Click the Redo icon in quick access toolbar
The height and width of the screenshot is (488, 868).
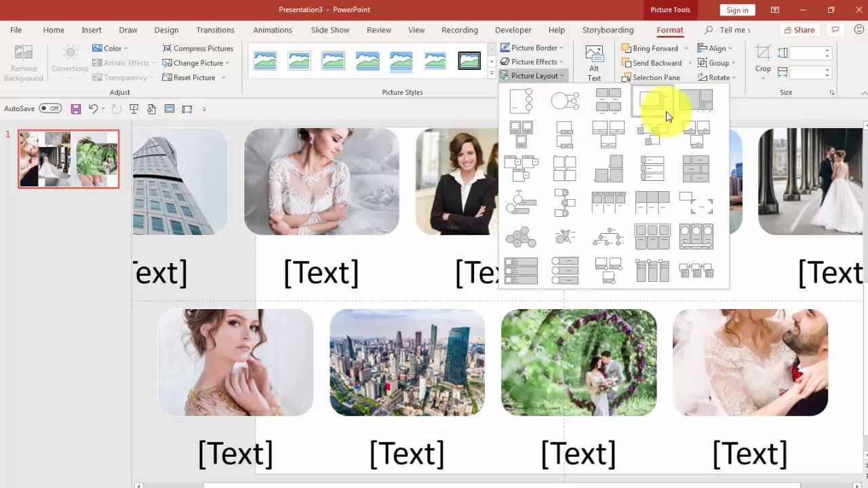coord(117,108)
